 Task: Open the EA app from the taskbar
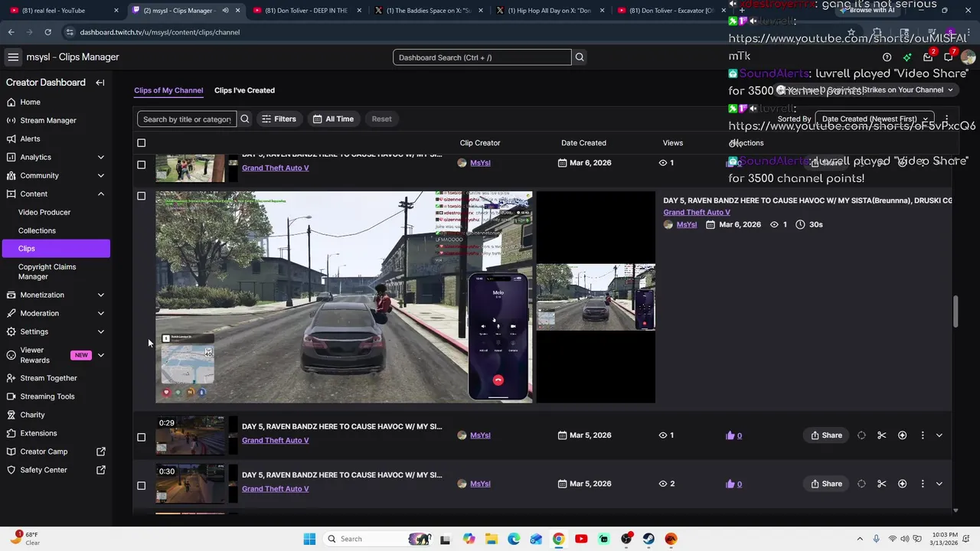(671, 539)
